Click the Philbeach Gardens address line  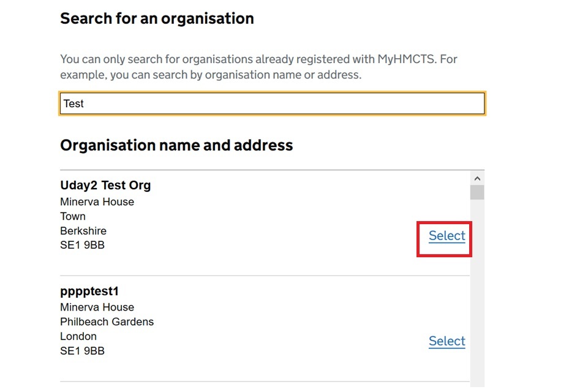[107, 322]
